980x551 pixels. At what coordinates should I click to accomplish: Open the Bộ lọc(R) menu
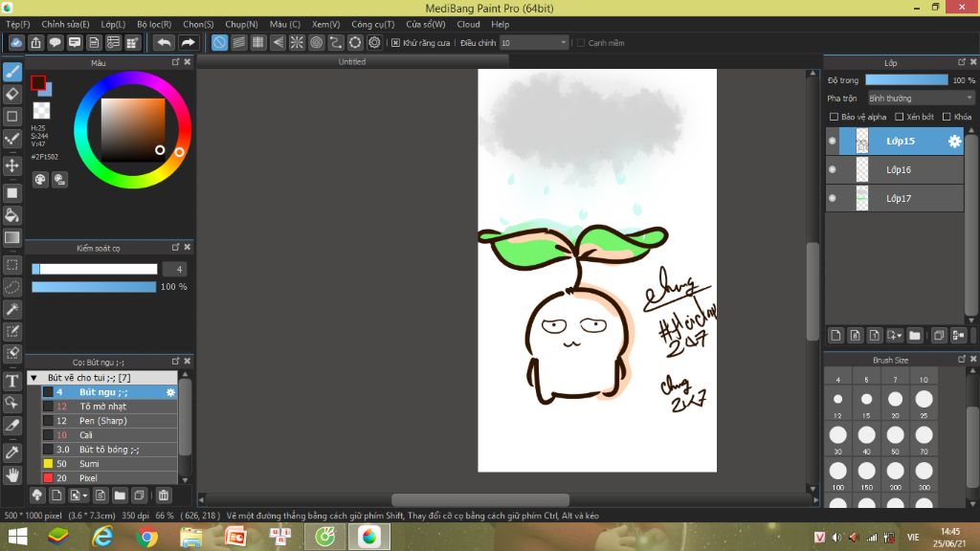click(154, 24)
